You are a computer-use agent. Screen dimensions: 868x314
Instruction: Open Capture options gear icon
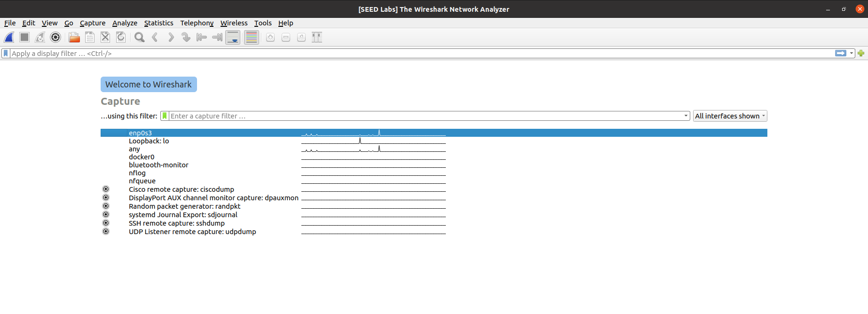click(x=55, y=37)
